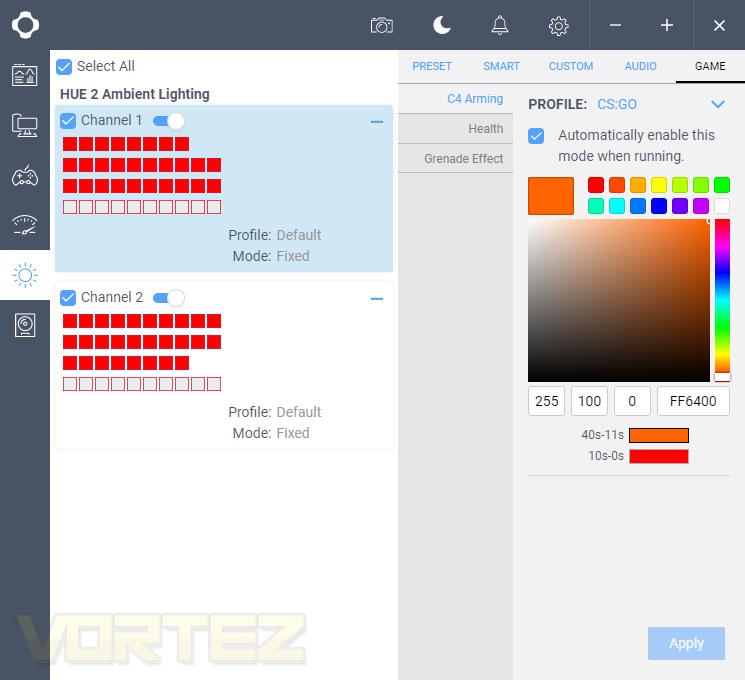The width and height of the screenshot is (745, 680).
Task: Open the Tuning gauge sidebar icon
Action: point(25,225)
